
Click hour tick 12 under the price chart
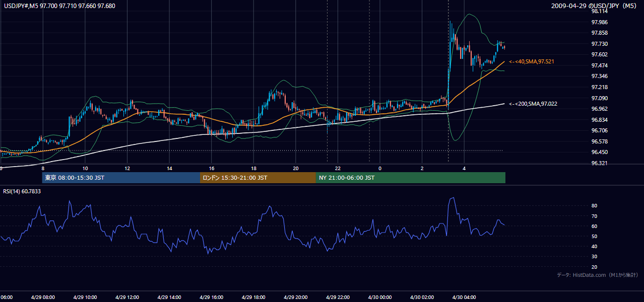[x=127, y=169]
